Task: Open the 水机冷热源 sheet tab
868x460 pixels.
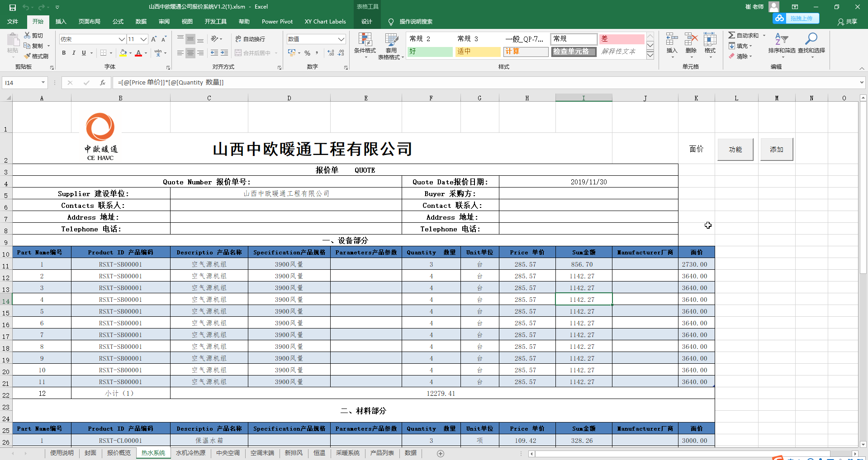Action: click(190, 453)
